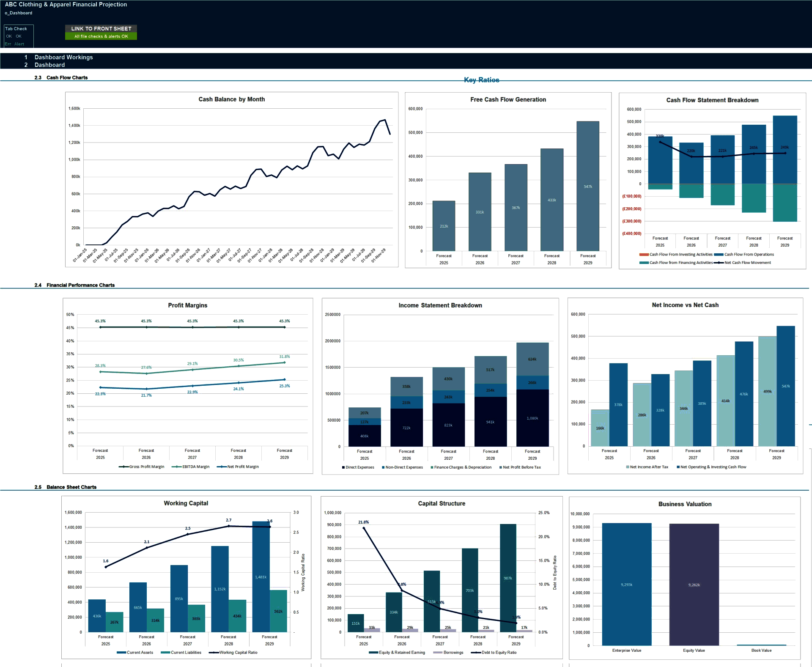Image resolution: width=812 pixels, height=667 pixels.
Task: Select the Cash Balance by Month chart title
Action: [232, 99]
